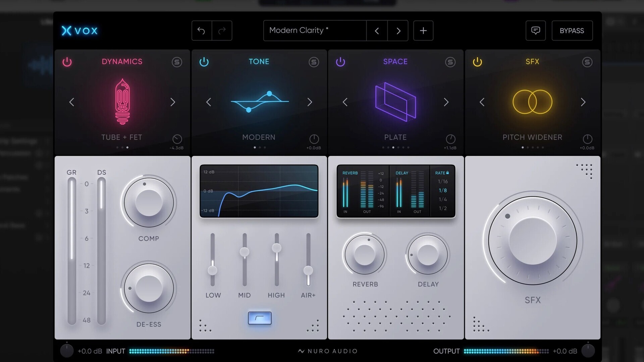Click the DELAY amount knob
Screen dimensions: 644x362
(428, 255)
